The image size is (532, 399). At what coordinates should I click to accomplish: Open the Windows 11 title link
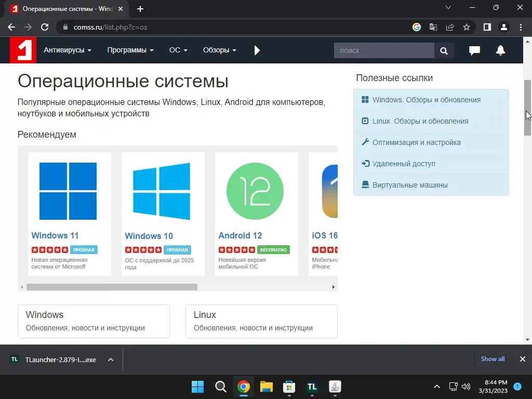[x=55, y=235]
